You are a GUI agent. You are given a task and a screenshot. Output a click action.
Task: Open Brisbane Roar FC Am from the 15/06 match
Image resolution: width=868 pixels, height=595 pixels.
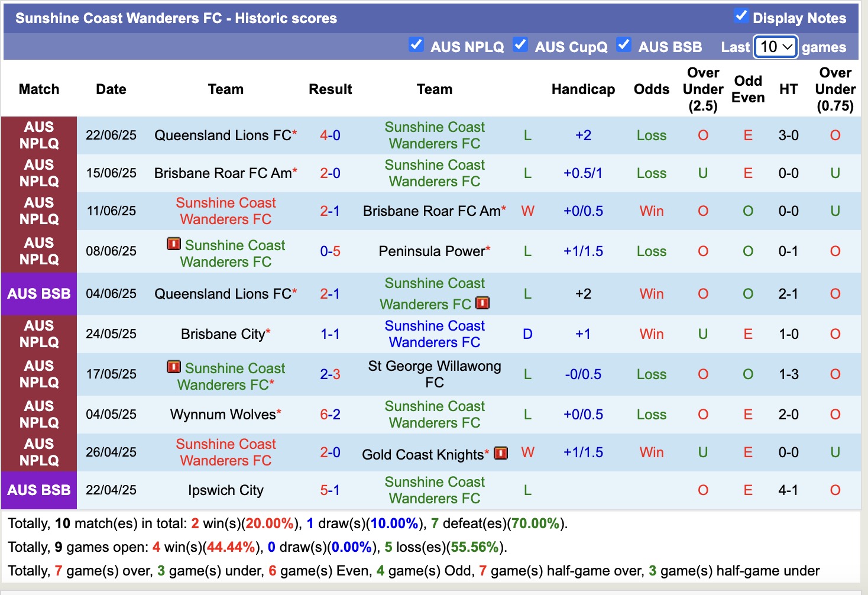225,173
